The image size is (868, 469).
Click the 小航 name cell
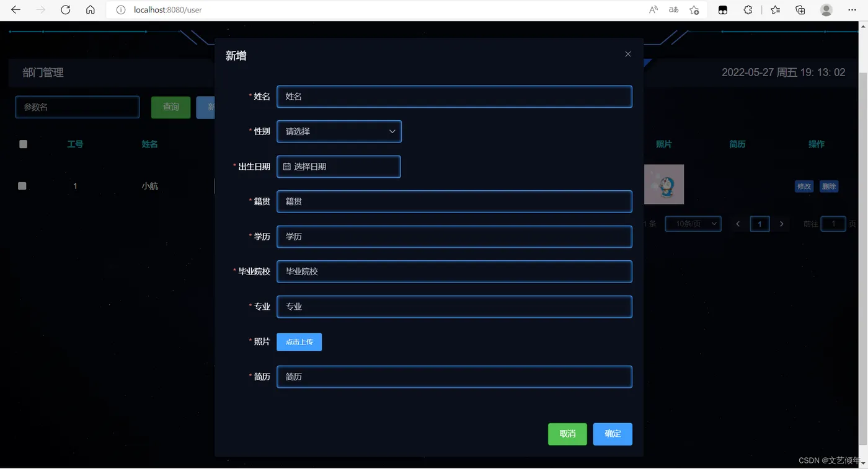[149, 186]
